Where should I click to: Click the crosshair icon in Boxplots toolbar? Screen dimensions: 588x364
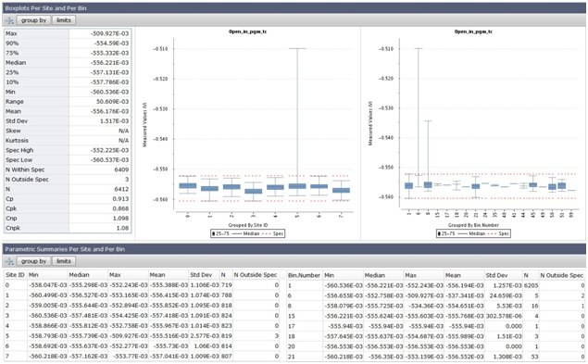click(x=10, y=20)
